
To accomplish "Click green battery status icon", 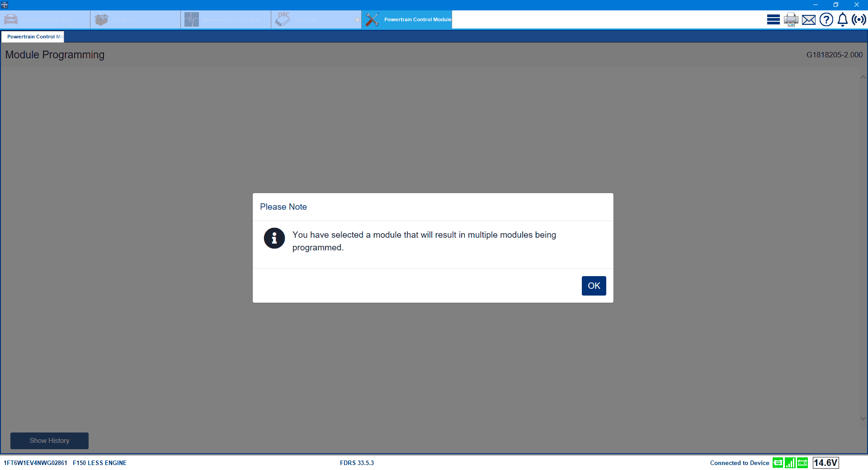I will (802, 463).
